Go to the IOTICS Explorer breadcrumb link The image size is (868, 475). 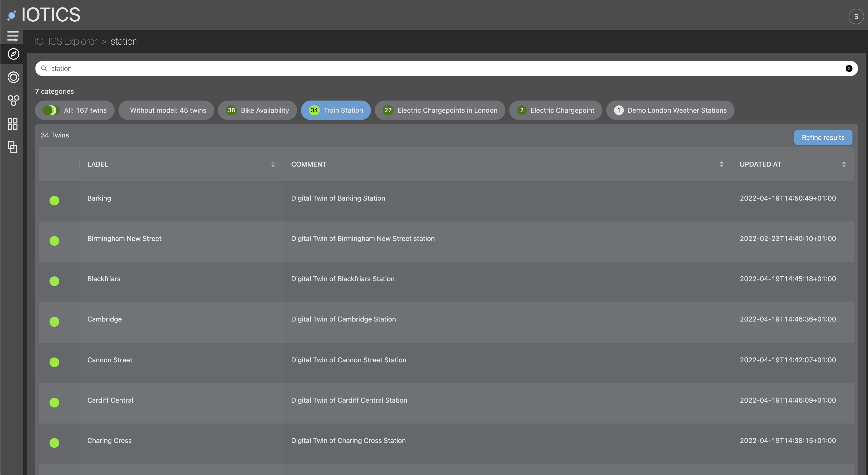(66, 42)
